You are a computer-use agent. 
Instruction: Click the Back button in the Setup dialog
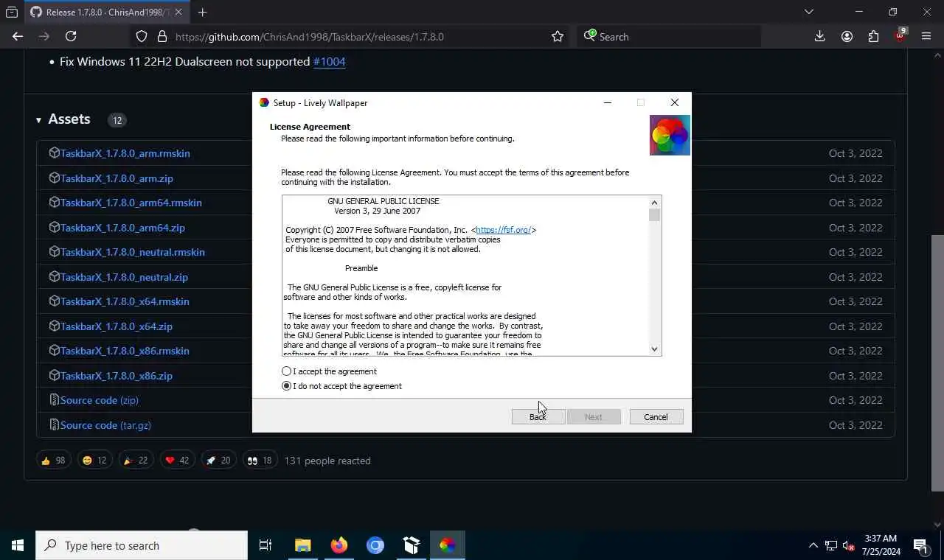pos(538,417)
